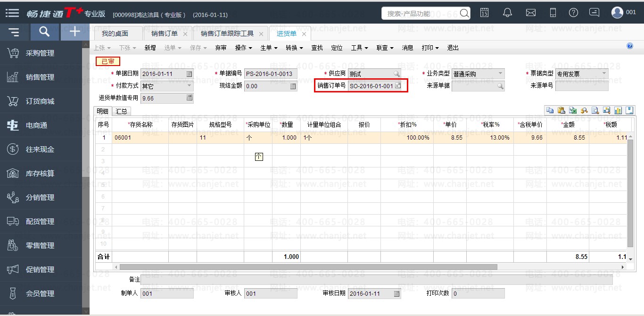The height and width of the screenshot is (316, 644).
Task: Switch to the 汇总 tab
Action: click(121, 111)
